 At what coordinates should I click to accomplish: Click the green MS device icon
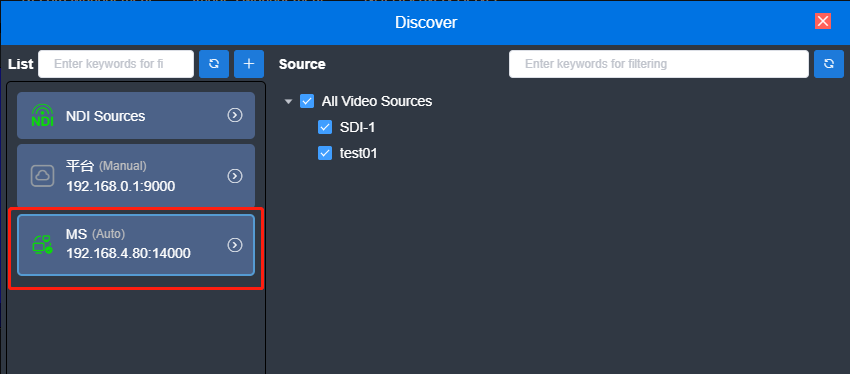[42, 245]
